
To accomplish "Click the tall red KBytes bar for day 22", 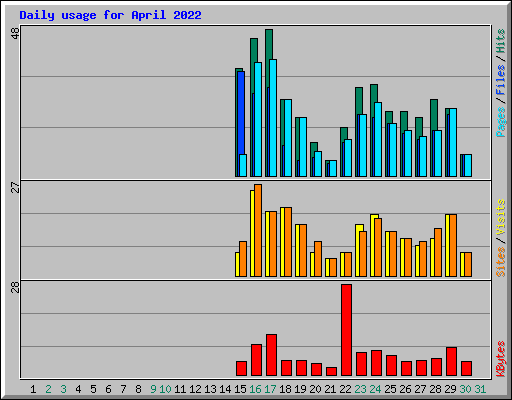I will pyautogui.click(x=346, y=330).
